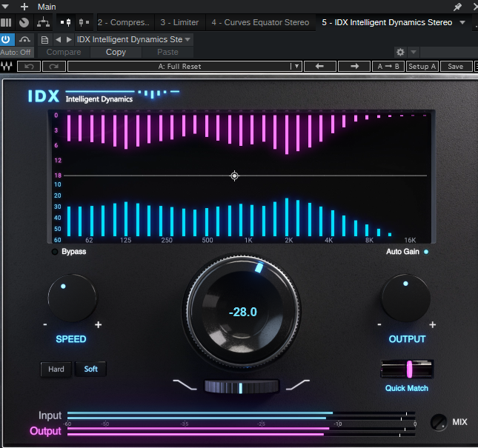This screenshot has height=448, width=478.
Task: Load previous preset with left arrow button
Action: coord(320,67)
